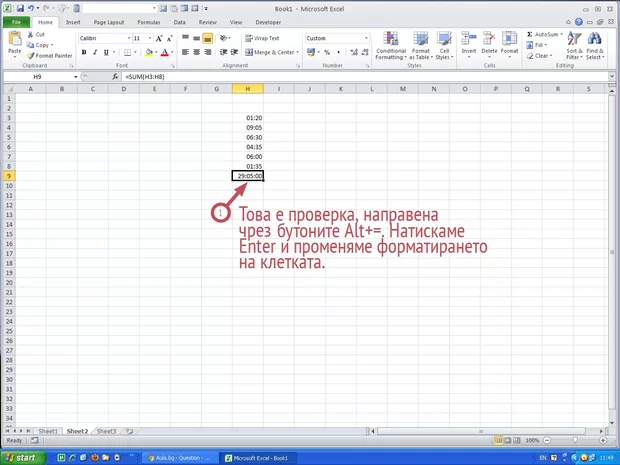This screenshot has height=465, width=620.
Task: Open Cell Styles gallery
Action: [x=444, y=46]
